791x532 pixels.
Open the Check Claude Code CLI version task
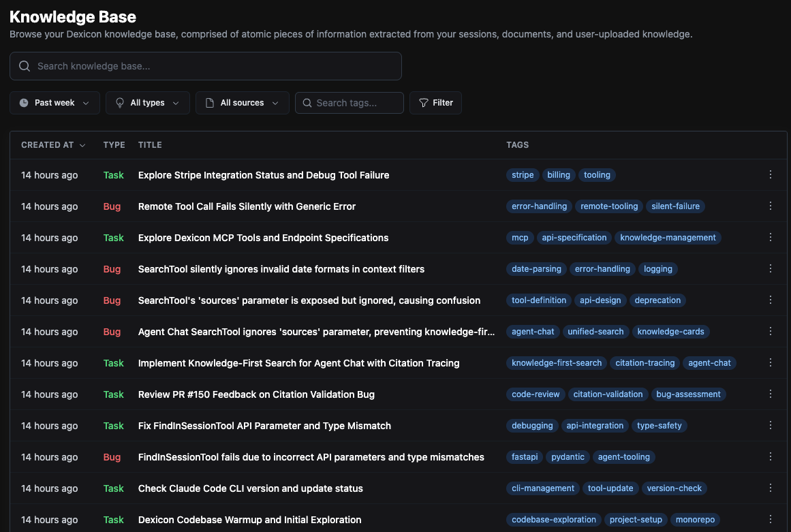(x=250, y=488)
